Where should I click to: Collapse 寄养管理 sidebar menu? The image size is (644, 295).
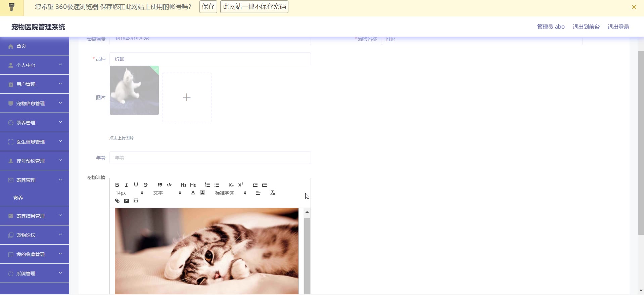(x=35, y=180)
